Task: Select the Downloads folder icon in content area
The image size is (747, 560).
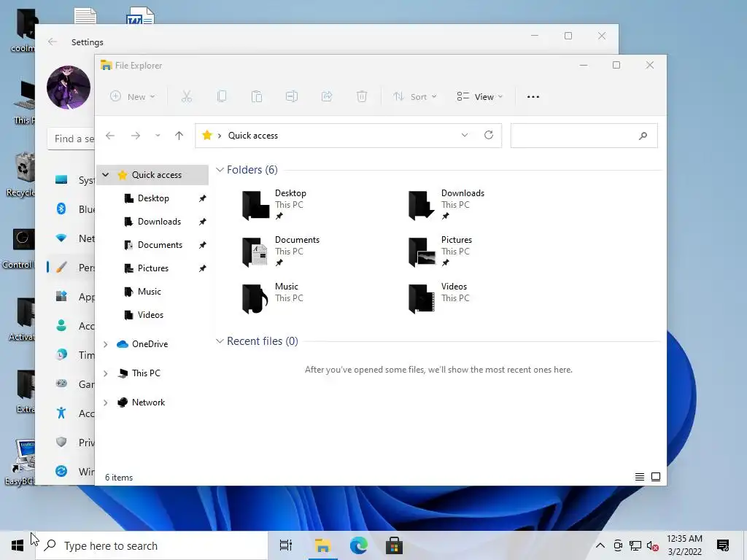Action: [422, 205]
